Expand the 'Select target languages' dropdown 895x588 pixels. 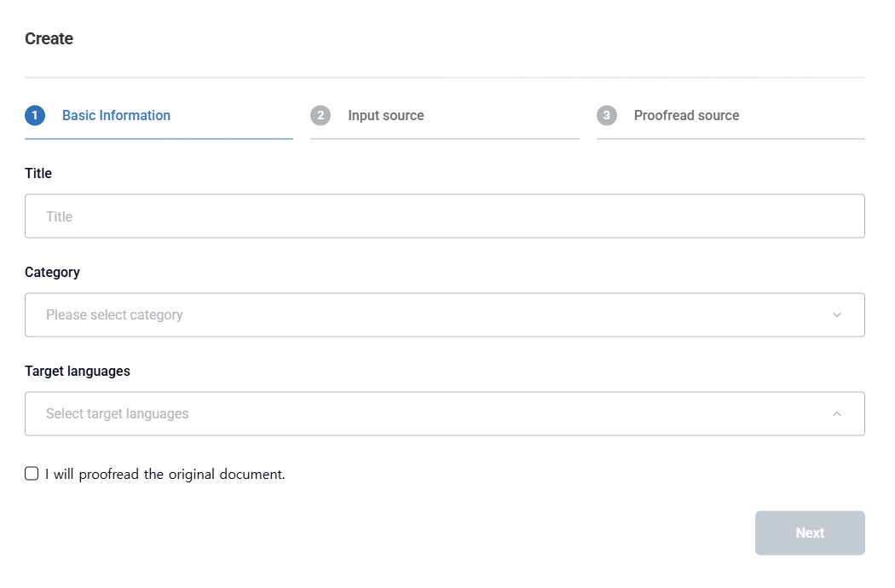click(x=426, y=414)
